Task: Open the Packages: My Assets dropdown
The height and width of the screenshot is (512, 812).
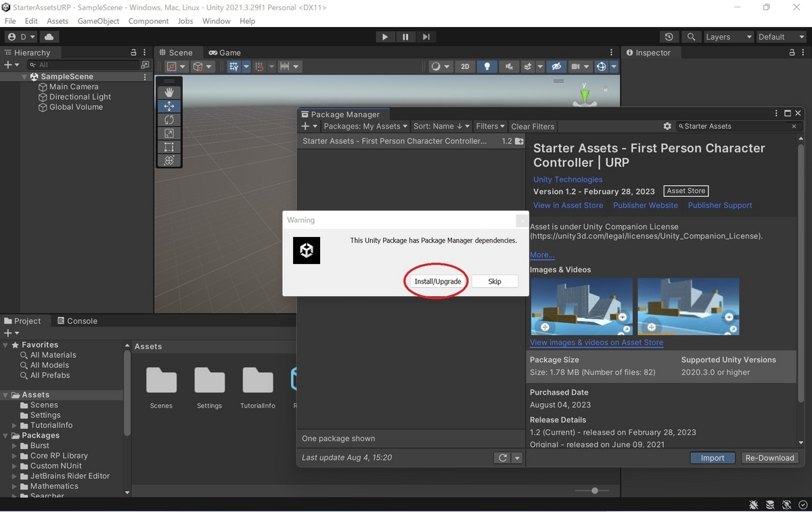Action: [365, 126]
